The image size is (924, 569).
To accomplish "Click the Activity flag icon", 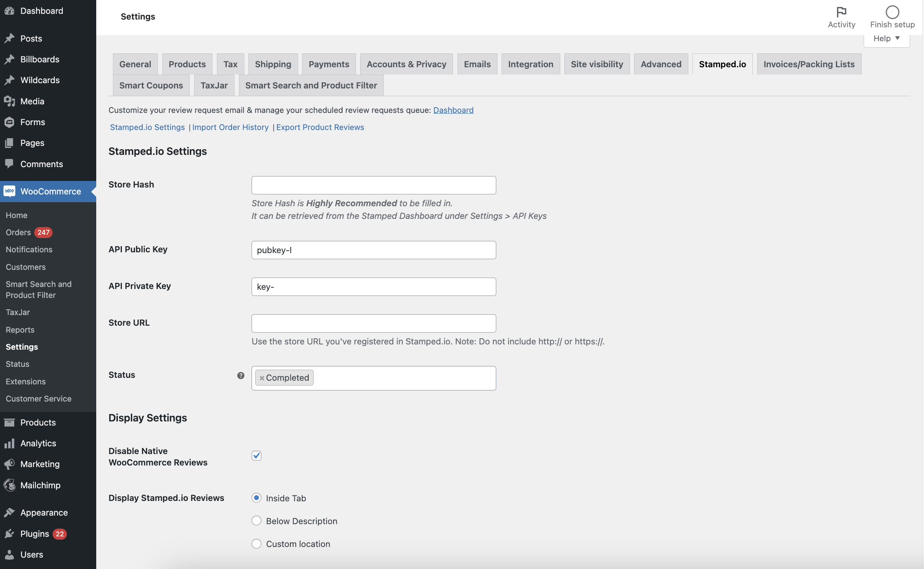I will point(841,12).
